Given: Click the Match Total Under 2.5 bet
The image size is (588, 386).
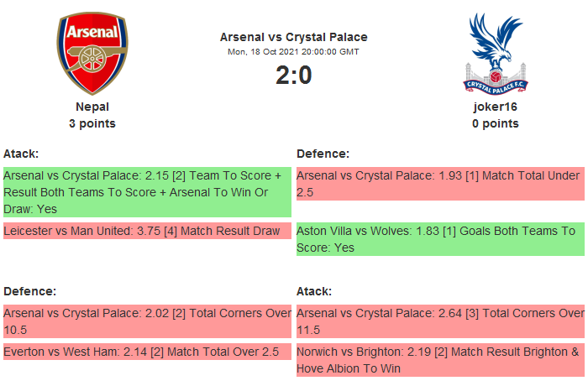Looking at the screenshot, I should (440, 184).
